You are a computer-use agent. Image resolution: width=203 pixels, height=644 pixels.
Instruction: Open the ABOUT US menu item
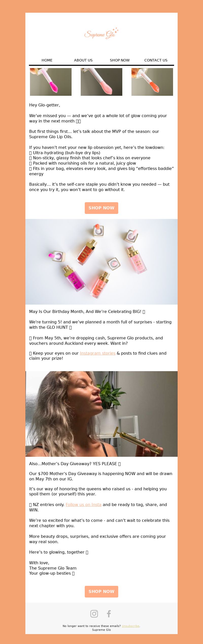pyautogui.click(x=83, y=60)
